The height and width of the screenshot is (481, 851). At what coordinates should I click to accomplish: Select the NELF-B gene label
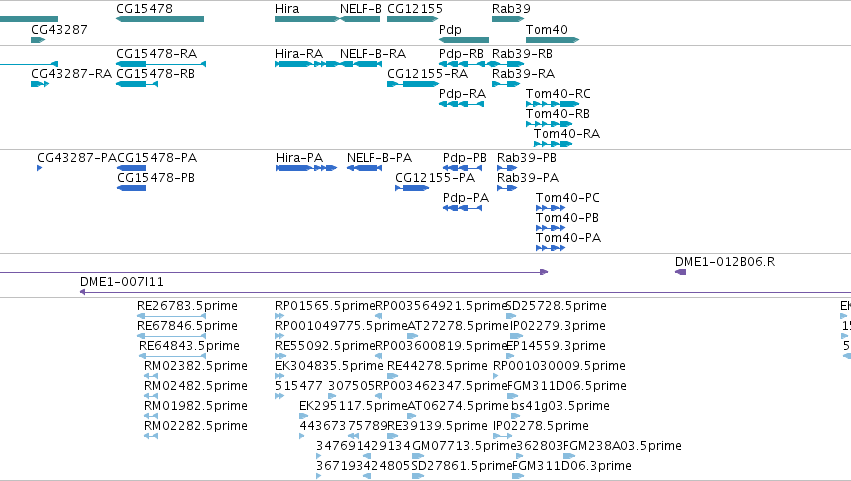point(361,9)
